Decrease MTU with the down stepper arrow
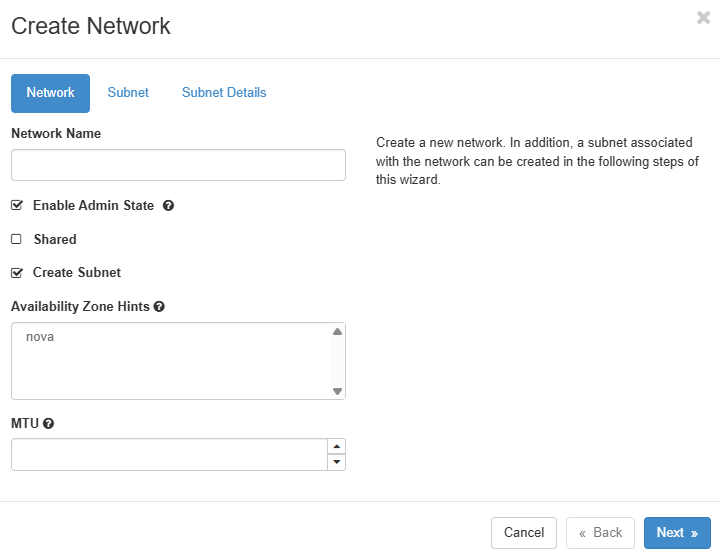This screenshot has width=720, height=556. pyautogui.click(x=337, y=462)
